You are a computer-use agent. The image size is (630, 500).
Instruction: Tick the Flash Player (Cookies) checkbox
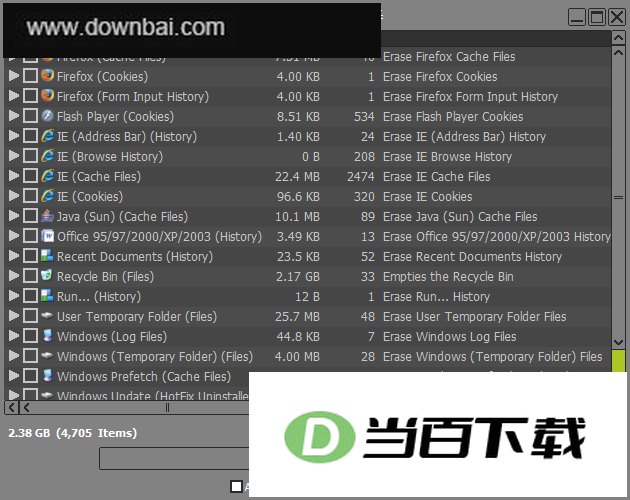pyautogui.click(x=30, y=116)
